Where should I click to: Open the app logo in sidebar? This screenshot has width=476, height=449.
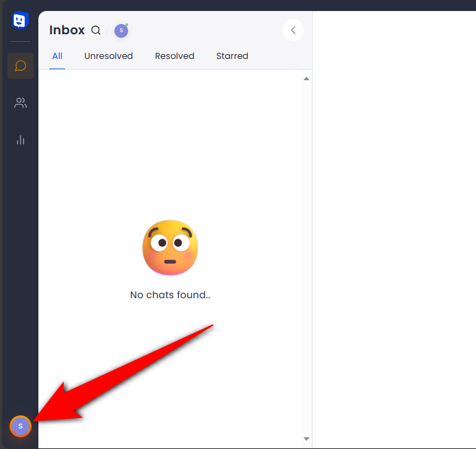tap(21, 20)
